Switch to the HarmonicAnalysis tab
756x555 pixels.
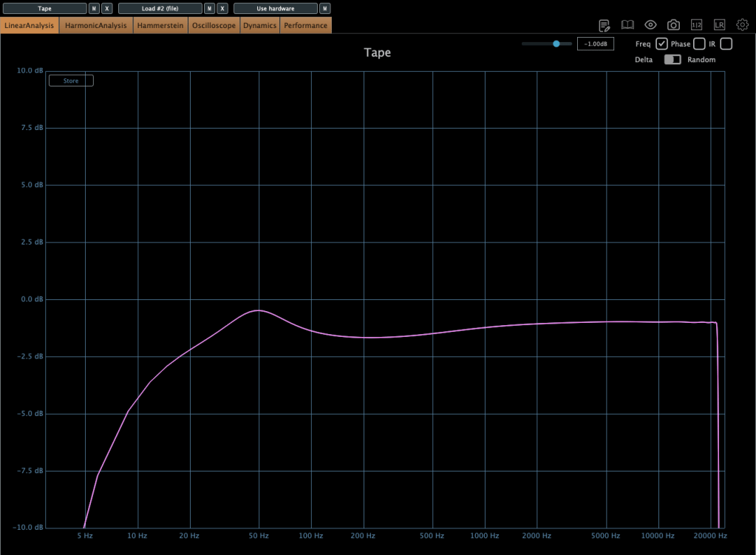pyautogui.click(x=96, y=25)
